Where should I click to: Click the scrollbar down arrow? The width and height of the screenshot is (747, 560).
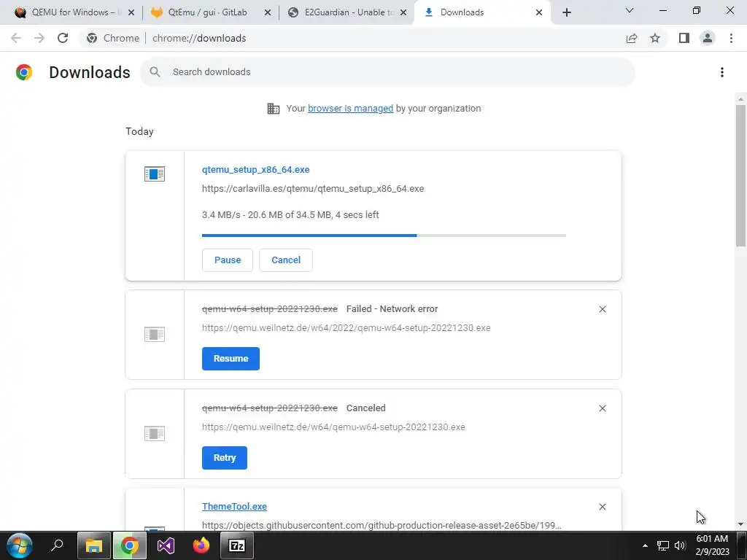(740, 524)
